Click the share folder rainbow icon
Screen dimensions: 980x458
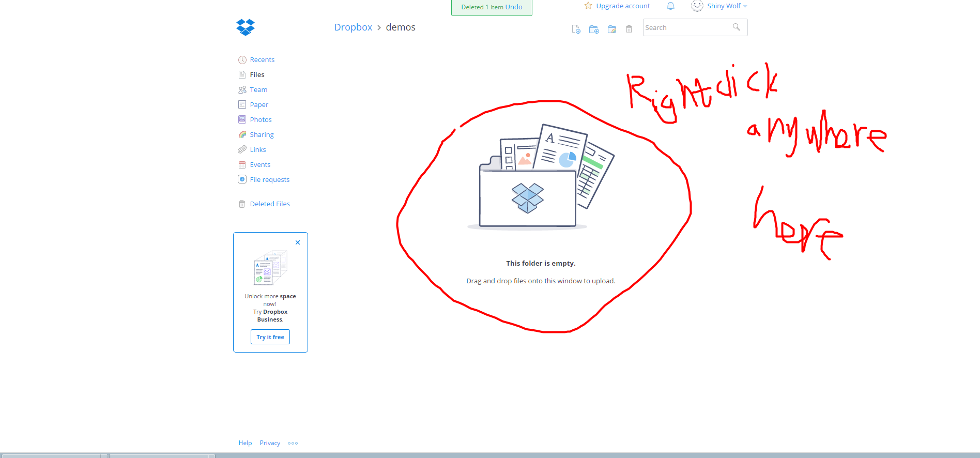pyautogui.click(x=612, y=29)
